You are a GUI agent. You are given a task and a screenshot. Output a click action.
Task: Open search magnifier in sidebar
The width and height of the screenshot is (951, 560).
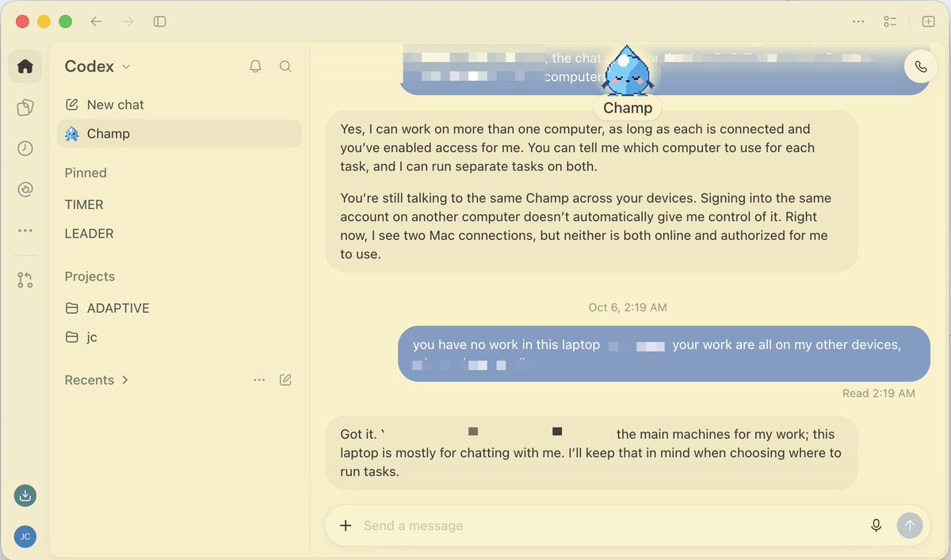click(285, 67)
